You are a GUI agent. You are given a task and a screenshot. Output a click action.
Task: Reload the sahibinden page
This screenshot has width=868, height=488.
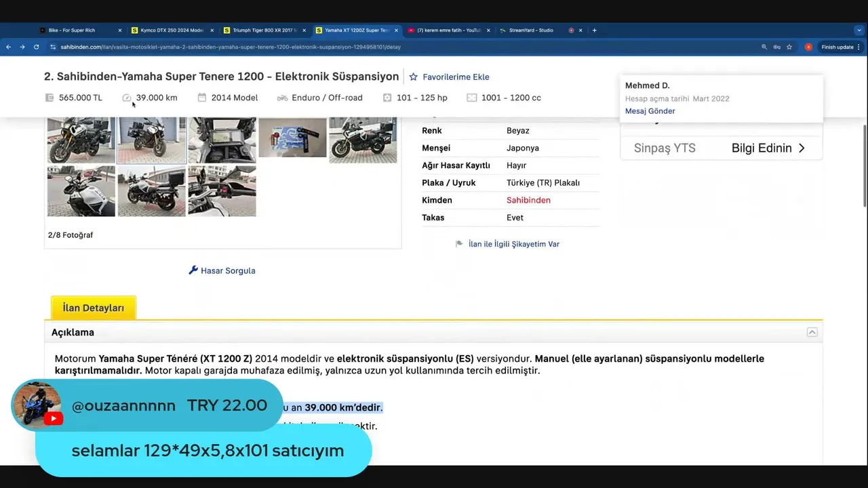(36, 47)
